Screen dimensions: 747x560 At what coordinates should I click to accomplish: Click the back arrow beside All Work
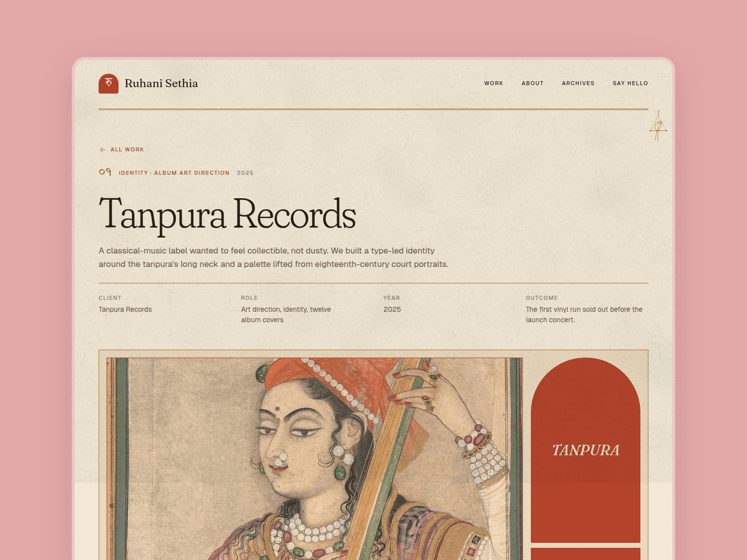pyautogui.click(x=102, y=150)
